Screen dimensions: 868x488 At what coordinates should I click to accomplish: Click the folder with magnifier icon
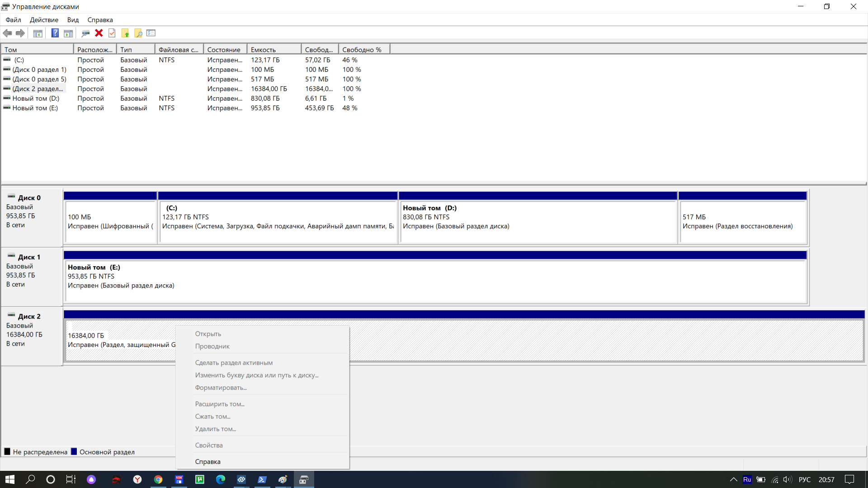(138, 33)
